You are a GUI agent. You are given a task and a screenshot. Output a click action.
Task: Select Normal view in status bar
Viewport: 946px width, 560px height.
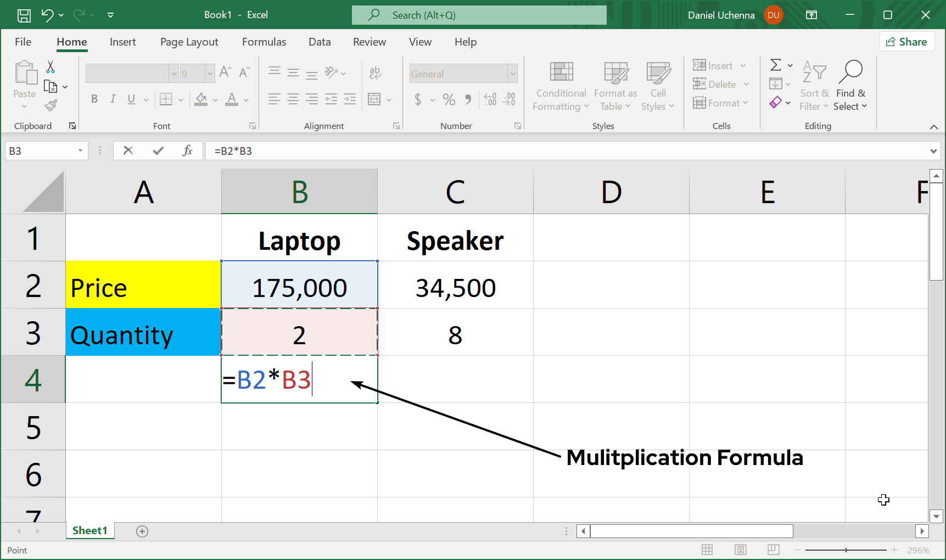coord(707,550)
